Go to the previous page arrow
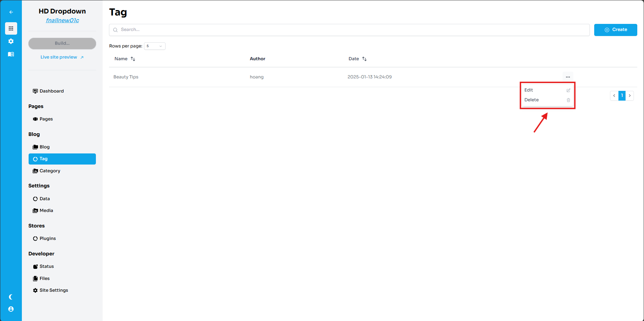The image size is (644, 321). tap(614, 96)
